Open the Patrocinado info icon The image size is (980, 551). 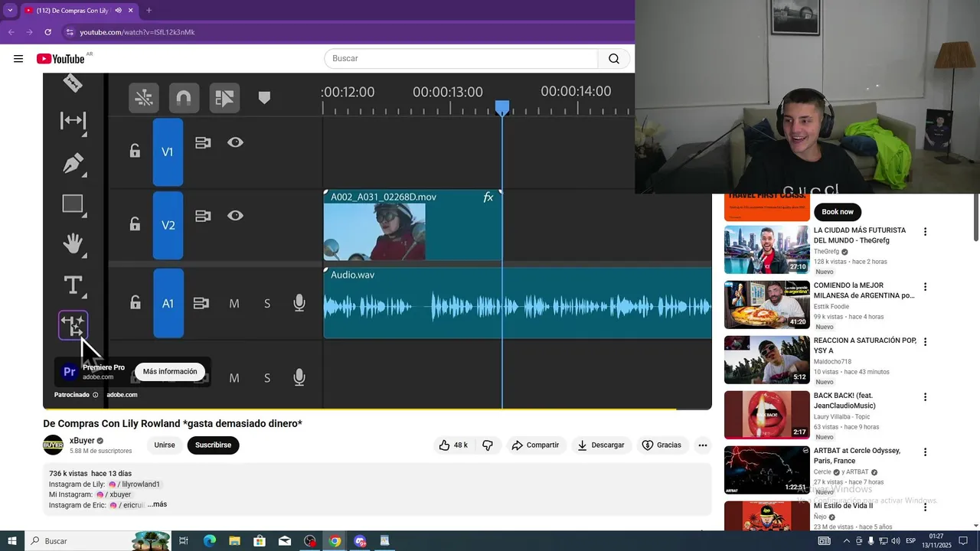(96, 395)
